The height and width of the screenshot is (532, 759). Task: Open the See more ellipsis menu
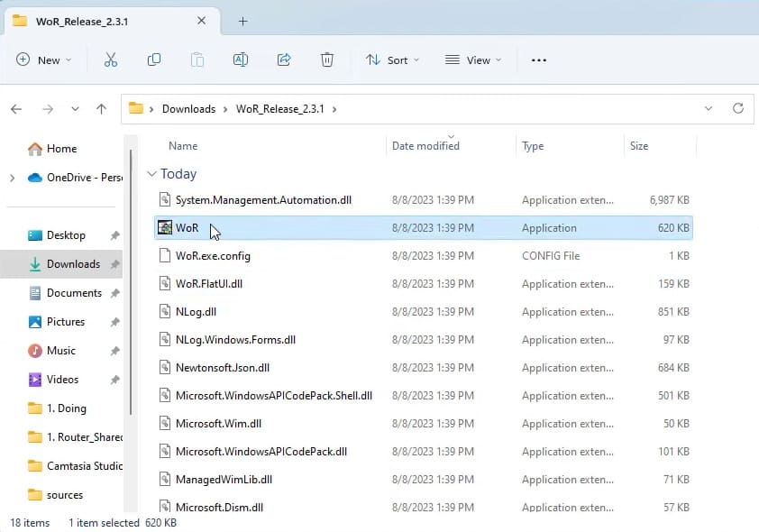[539, 60]
